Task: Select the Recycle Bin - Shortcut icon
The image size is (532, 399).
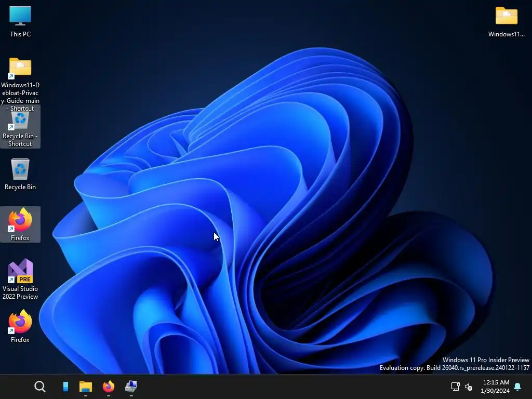Action: tap(20, 128)
